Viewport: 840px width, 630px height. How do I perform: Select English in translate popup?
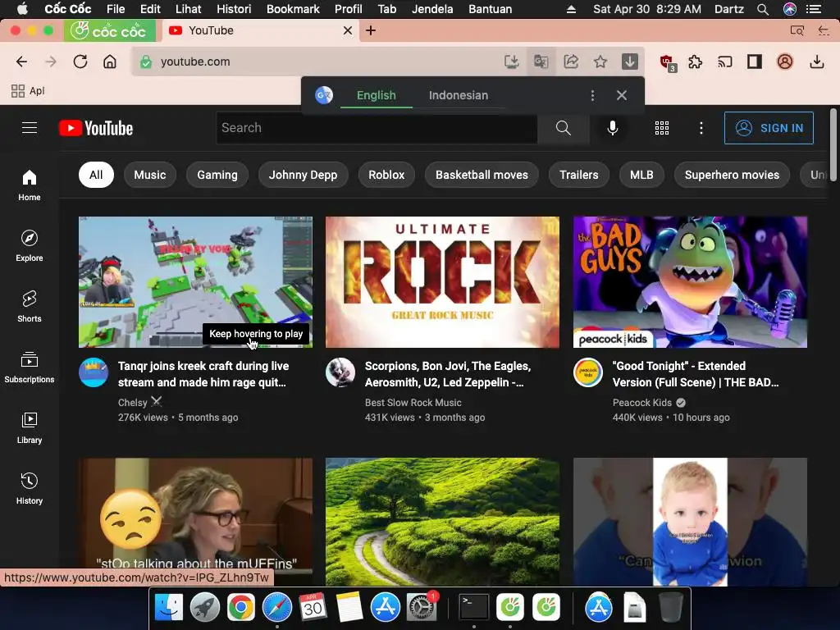coord(376,95)
